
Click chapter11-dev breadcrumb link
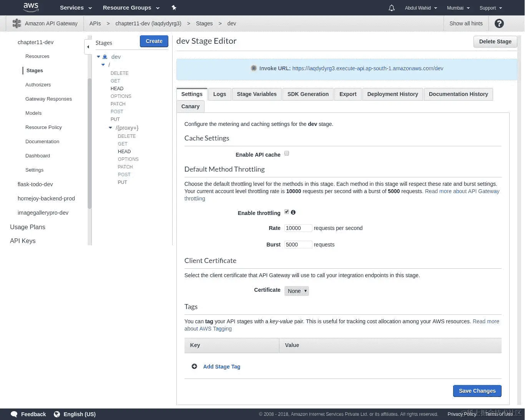pos(148,23)
